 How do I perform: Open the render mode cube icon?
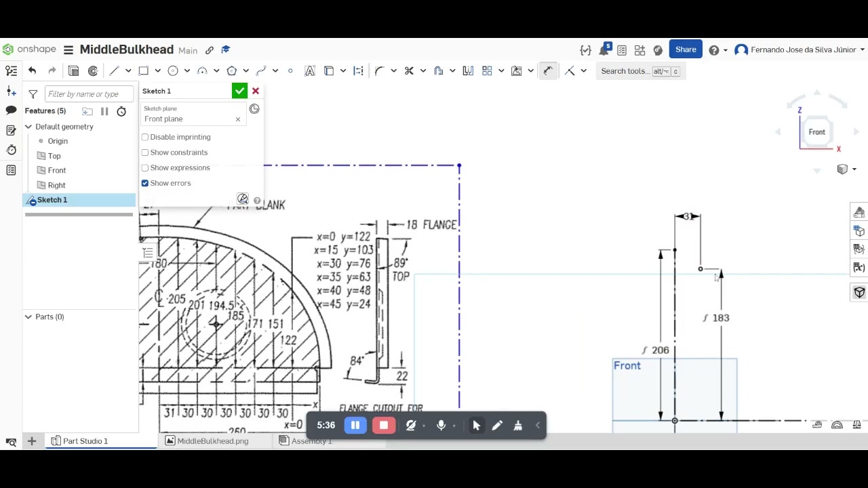pos(842,169)
